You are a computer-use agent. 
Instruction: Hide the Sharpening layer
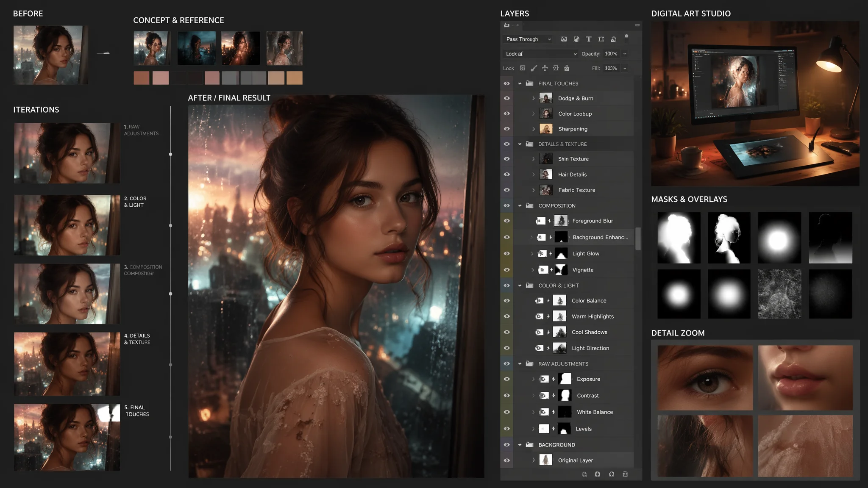click(506, 129)
